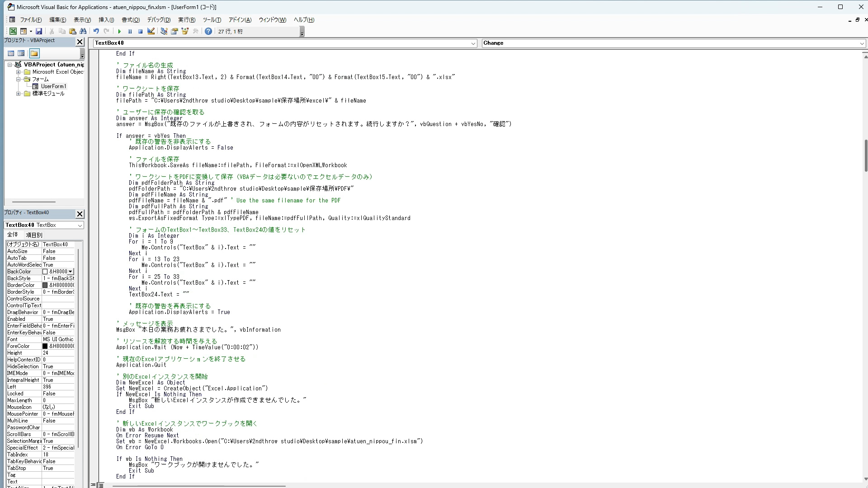Close the Project - VBAProject panel
The width and height of the screenshot is (868, 488).
click(x=80, y=42)
